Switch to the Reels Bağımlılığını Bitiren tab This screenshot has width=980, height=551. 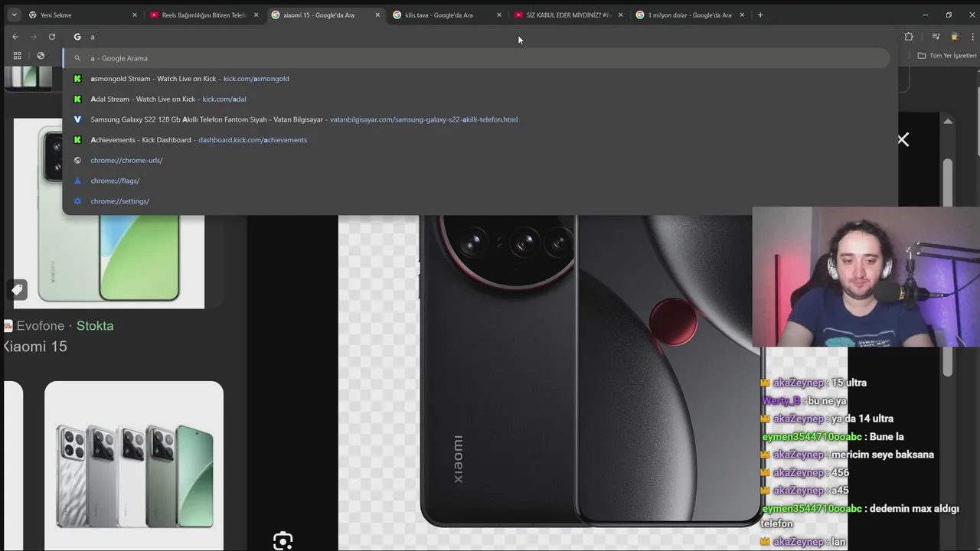click(204, 15)
